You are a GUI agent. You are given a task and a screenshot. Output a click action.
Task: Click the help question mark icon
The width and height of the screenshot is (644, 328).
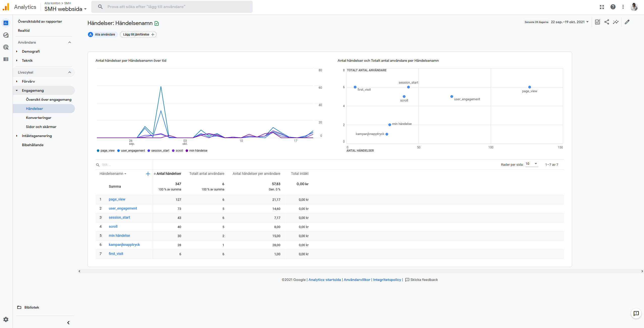[613, 7]
